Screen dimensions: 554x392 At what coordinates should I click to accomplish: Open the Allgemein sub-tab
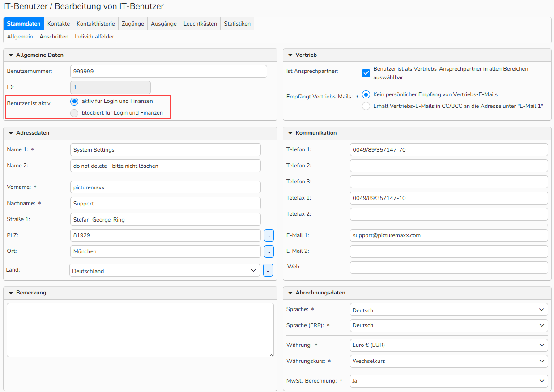point(20,37)
